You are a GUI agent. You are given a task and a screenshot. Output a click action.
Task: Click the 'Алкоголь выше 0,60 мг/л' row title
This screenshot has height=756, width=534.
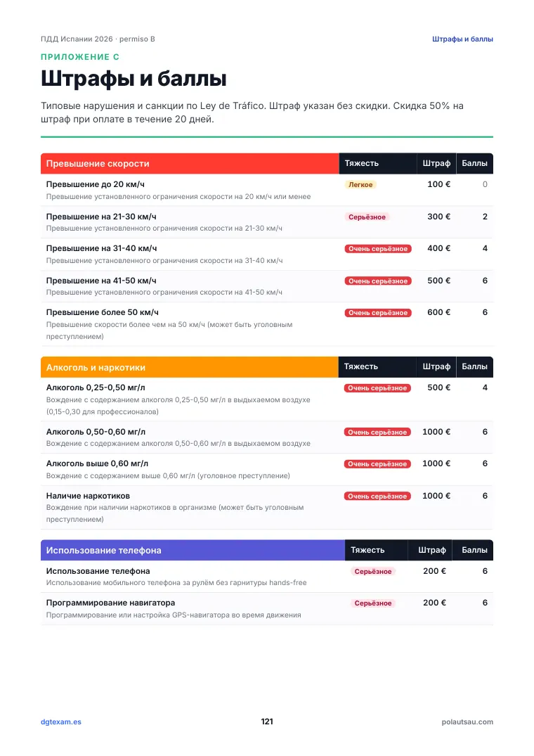tap(97, 463)
